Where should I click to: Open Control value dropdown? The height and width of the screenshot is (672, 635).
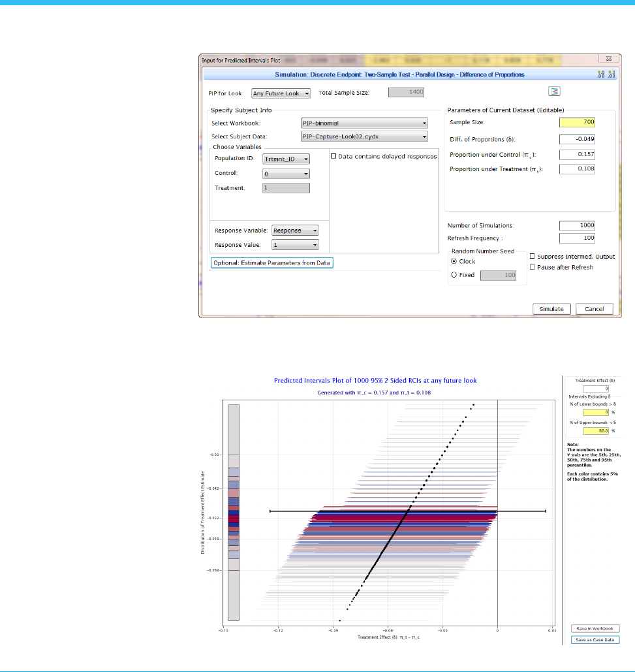pos(286,174)
